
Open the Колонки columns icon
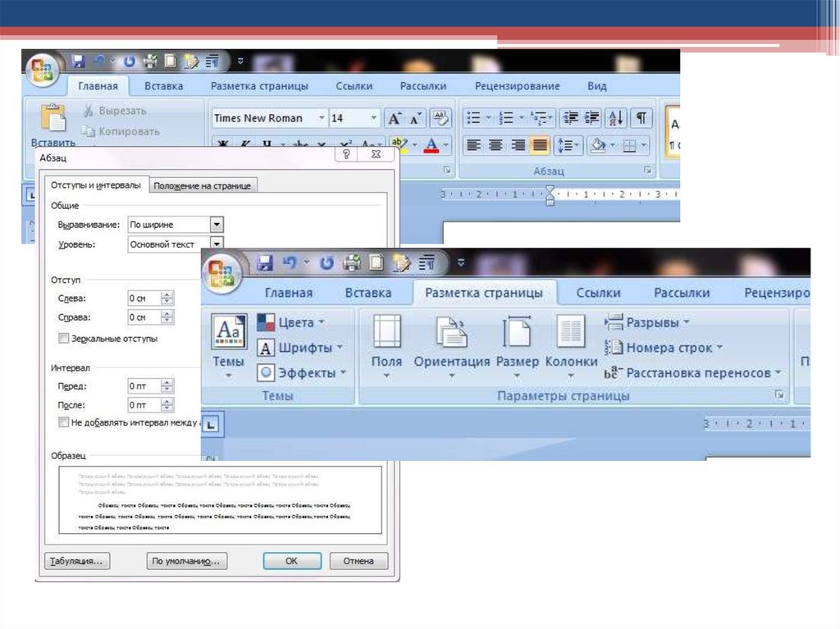pyautogui.click(x=571, y=344)
